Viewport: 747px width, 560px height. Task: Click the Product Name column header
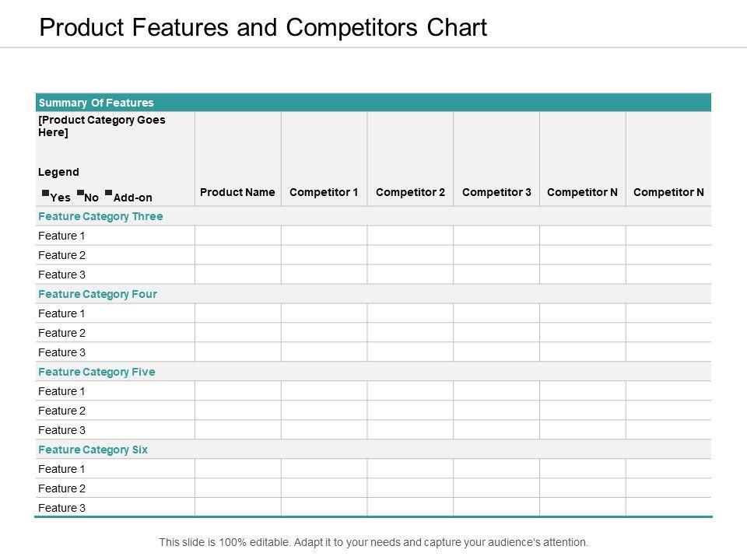click(x=237, y=192)
